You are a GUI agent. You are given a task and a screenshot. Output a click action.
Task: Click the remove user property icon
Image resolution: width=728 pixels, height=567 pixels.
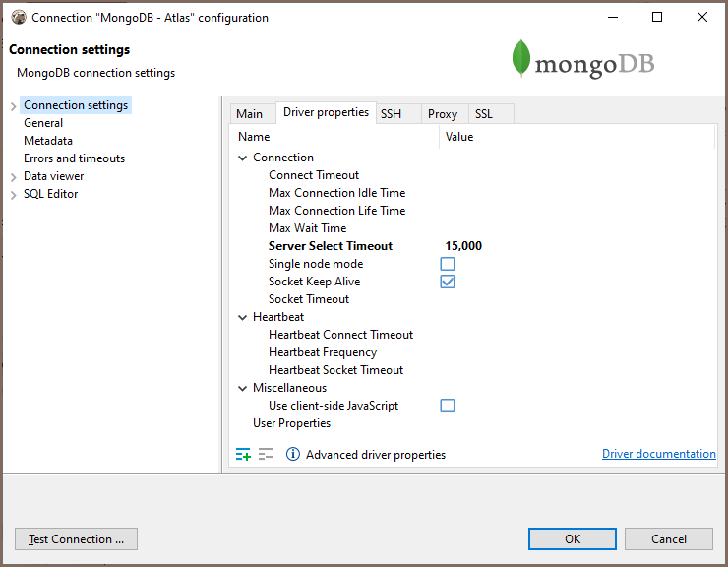pyautogui.click(x=266, y=455)
